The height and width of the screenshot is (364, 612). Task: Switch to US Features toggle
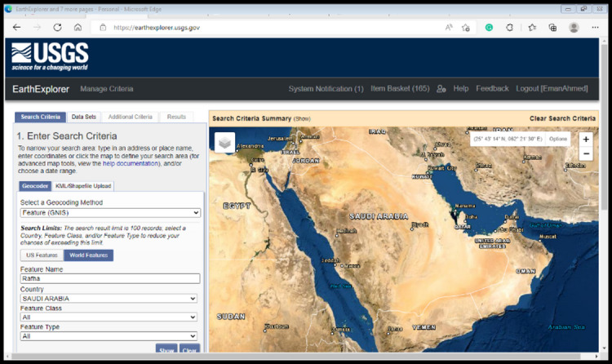pyautogui.click(x=42, y=255)
